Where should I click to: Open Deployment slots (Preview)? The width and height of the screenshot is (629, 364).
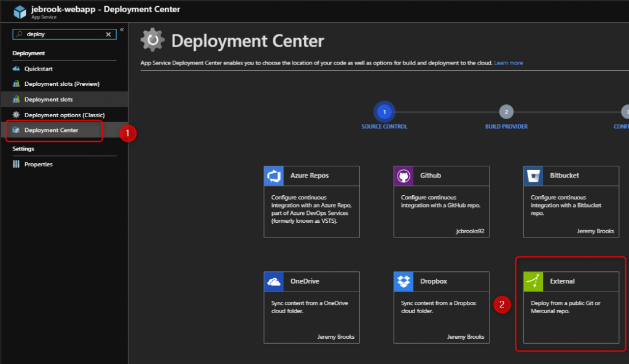(62, 83)
